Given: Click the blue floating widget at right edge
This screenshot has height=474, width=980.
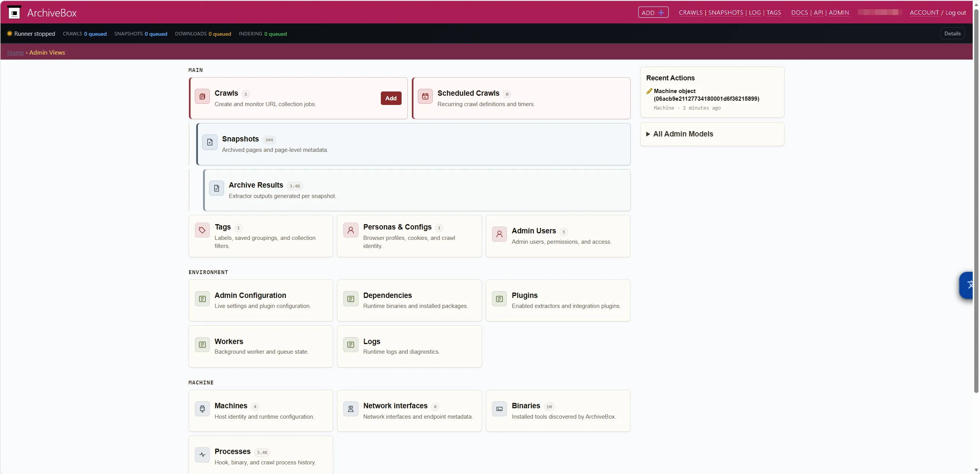Looking at the screenshot, I should (x=966, y=285).
